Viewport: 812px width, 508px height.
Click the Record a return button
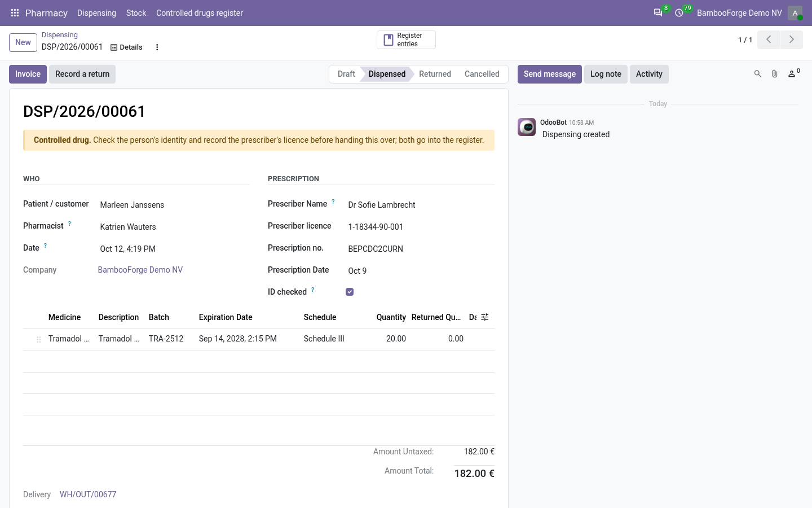(82, 74)
